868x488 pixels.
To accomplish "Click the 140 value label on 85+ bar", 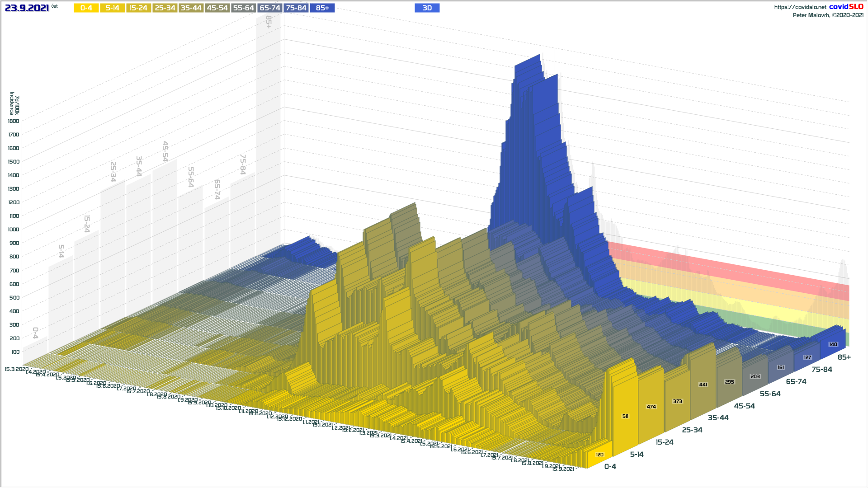I will coord(833,344).
